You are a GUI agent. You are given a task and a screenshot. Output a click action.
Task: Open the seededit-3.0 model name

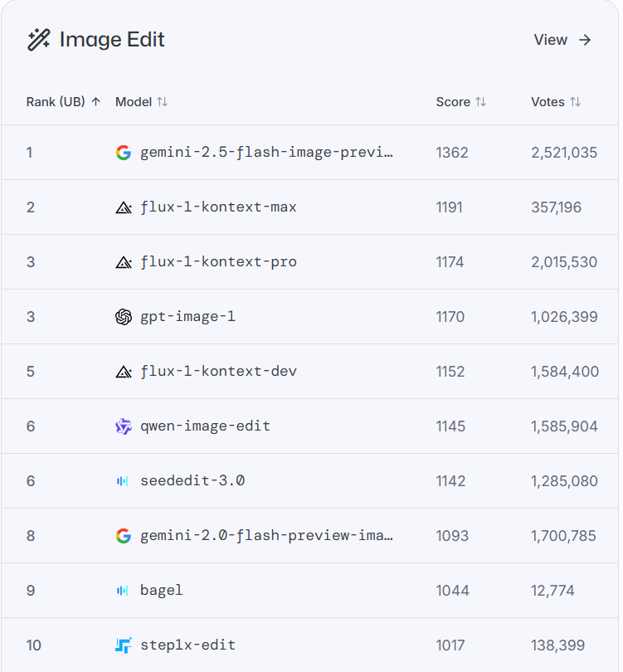click(192, 481)
